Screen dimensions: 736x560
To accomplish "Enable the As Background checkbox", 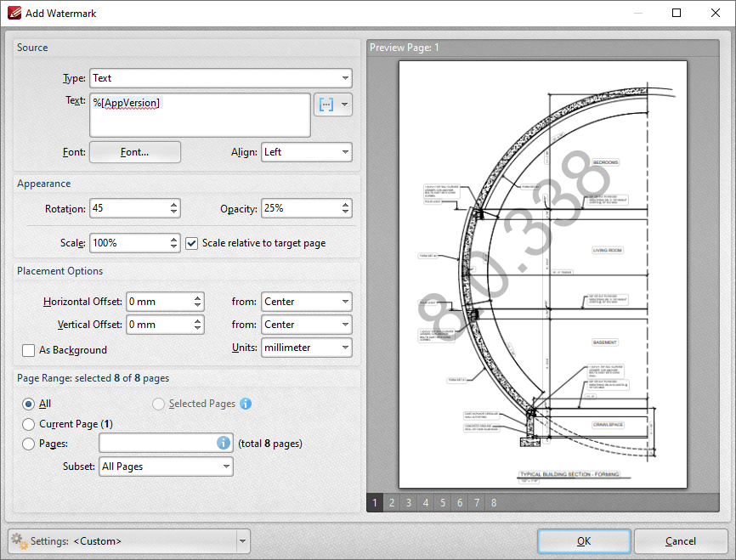I will pyautogui.click(x=29, y=350).
